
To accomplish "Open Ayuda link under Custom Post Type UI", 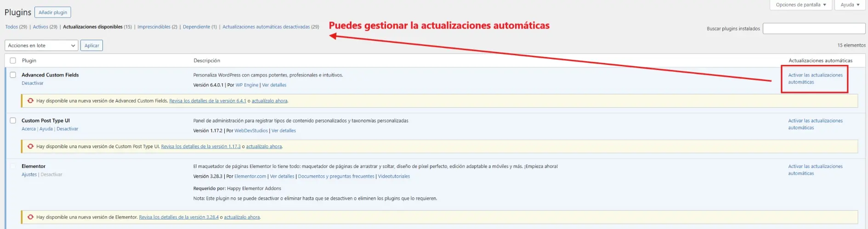I will 46,129.
